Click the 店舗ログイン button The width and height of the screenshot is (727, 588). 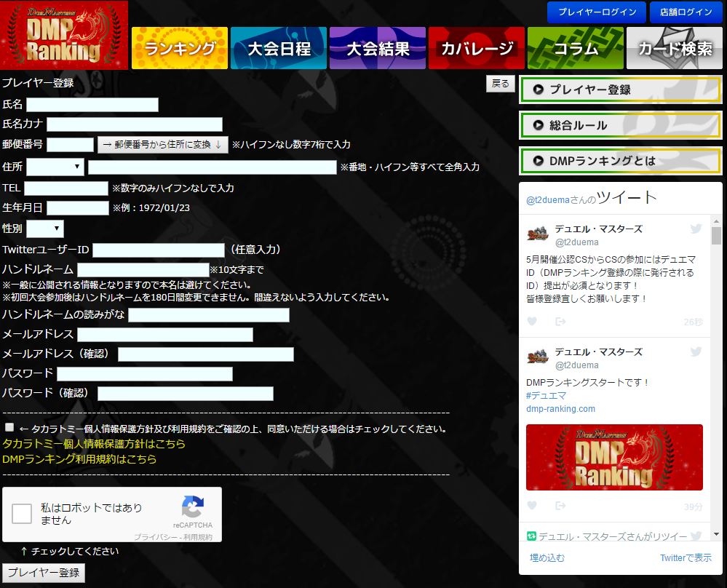686,12
